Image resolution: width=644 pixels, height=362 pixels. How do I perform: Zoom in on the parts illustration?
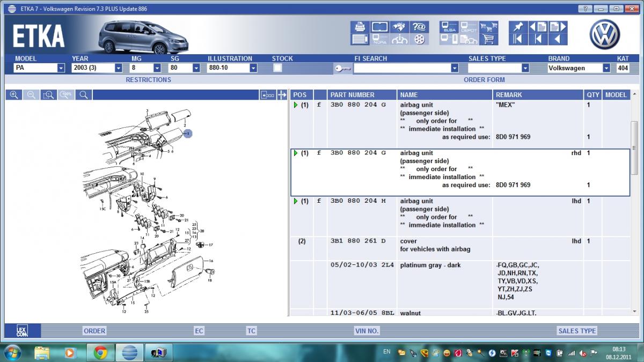[x=14, y=95]
